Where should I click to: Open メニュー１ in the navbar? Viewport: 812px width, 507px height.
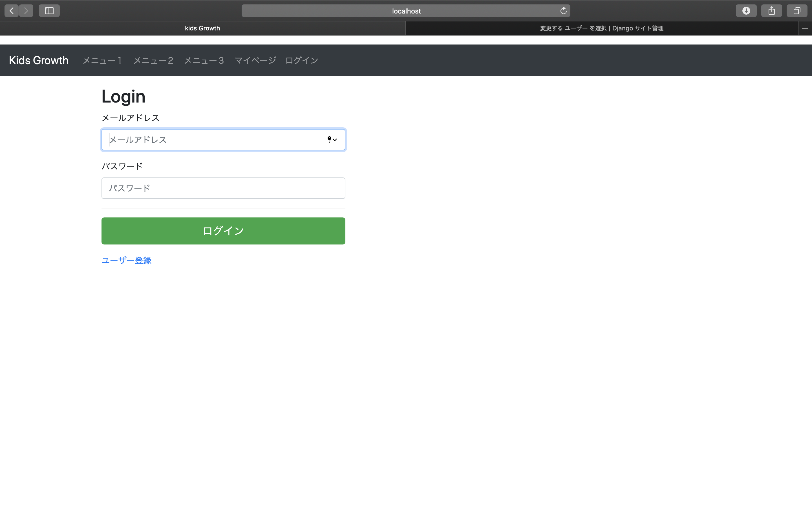tap(102, 60)
